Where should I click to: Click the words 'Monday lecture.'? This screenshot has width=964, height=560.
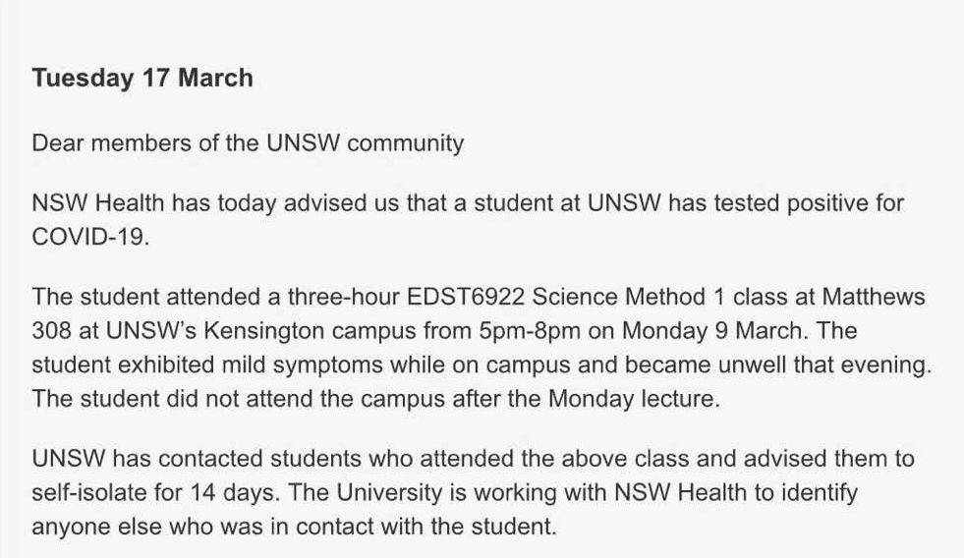click(x=634, y=399)
